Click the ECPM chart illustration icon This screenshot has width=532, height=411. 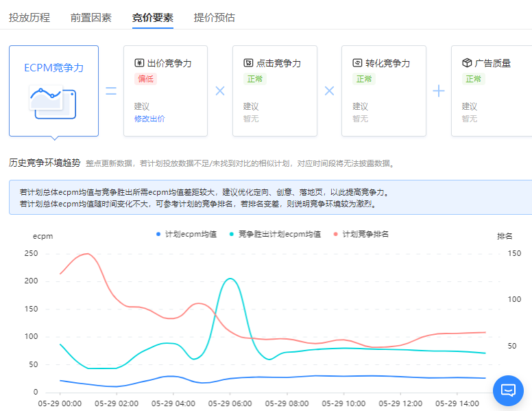coord(53,103)
